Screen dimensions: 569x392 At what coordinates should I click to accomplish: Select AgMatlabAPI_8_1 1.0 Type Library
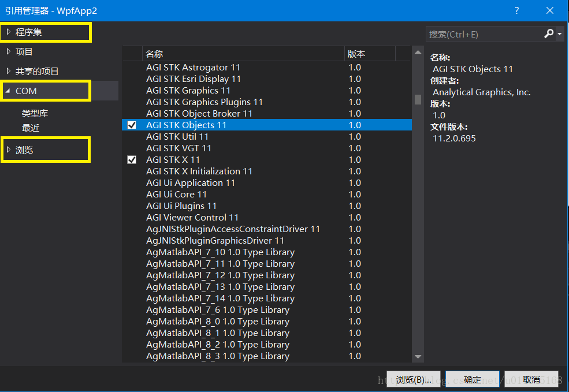pyautogui.click(x=267, y=333)
